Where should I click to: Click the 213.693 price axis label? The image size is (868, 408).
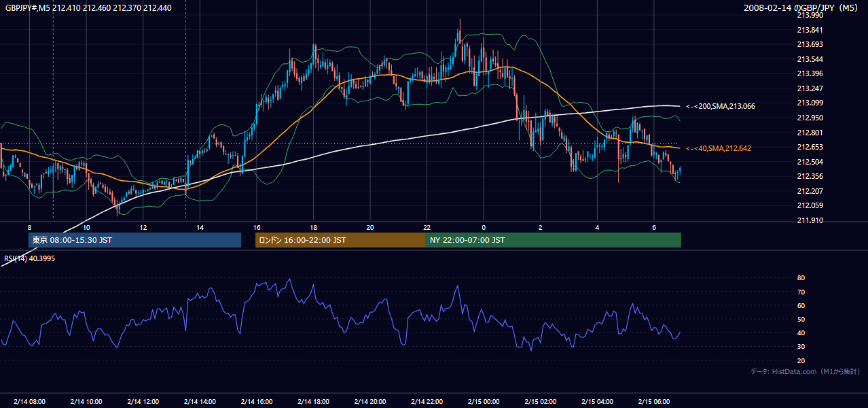(x=810, y=44)
